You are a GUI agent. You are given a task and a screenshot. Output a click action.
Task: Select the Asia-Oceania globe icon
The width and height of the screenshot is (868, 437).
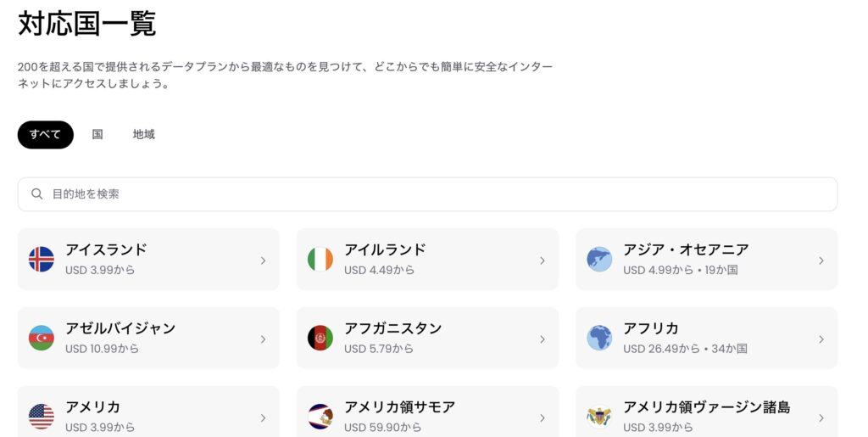[599, 259]
